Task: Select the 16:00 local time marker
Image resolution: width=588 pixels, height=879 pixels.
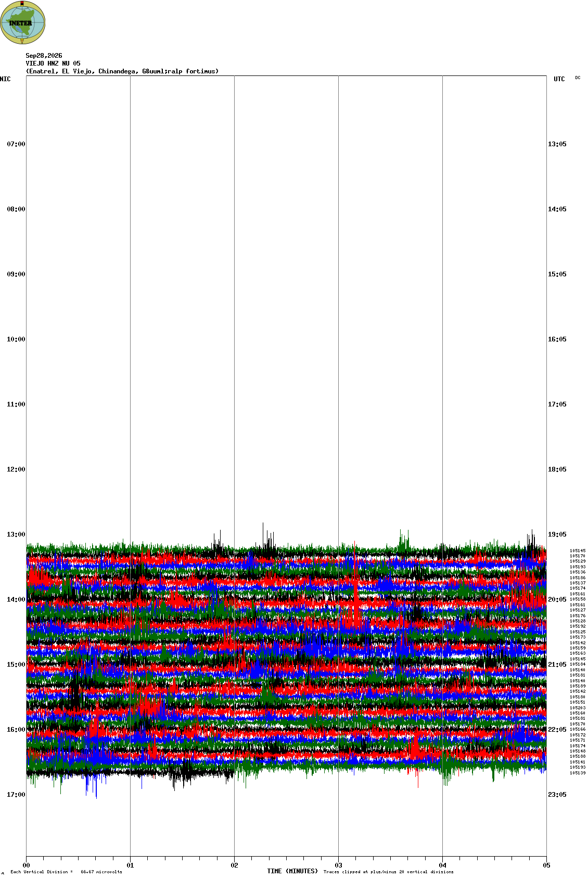Action: (x=16, y=730)
